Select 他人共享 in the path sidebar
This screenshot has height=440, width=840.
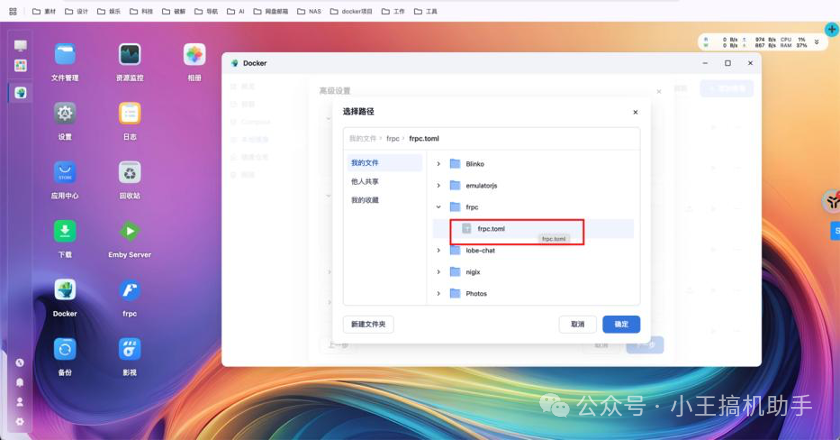364,182
